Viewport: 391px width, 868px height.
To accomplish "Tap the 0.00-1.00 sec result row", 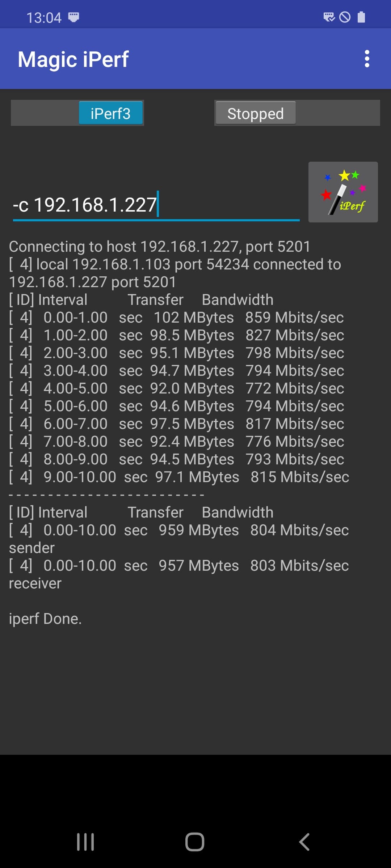I will point(176,318).
